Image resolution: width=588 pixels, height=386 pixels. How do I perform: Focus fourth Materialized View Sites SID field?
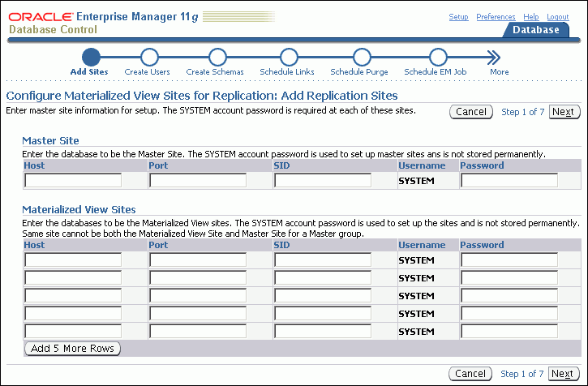coord(323,313)
